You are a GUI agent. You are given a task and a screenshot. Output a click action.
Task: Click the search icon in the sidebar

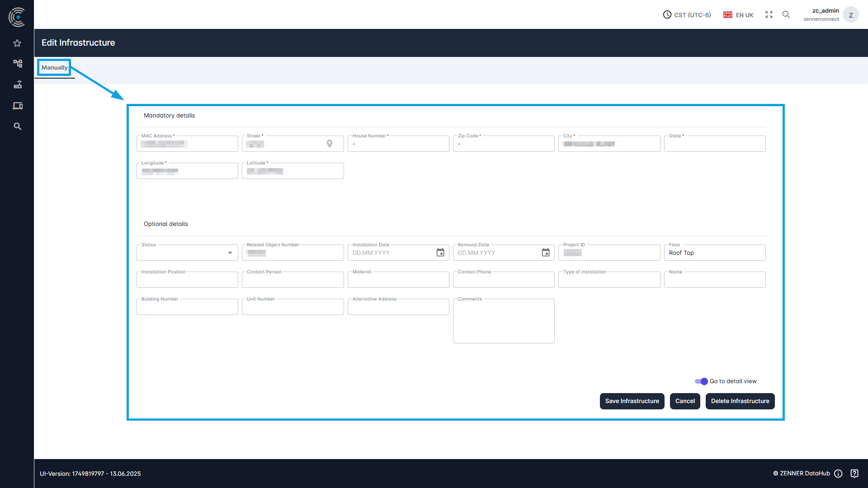17,126
